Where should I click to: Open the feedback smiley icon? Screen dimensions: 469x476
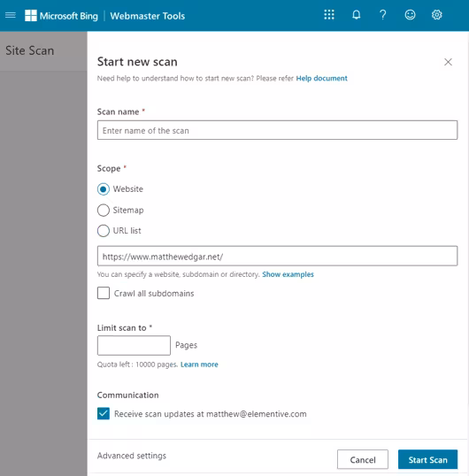(410, 14)
